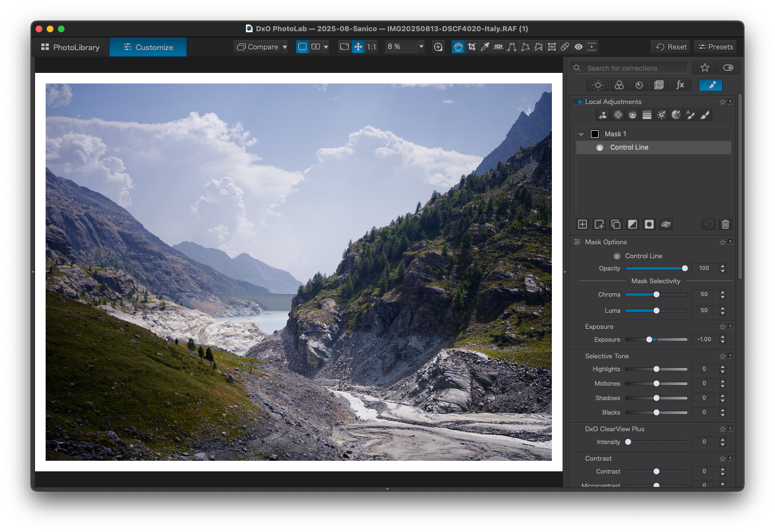This screenshot has height=532, width=775.
Task: Open the zoom percentage dropdown
Action: click(x=421, y=47)
